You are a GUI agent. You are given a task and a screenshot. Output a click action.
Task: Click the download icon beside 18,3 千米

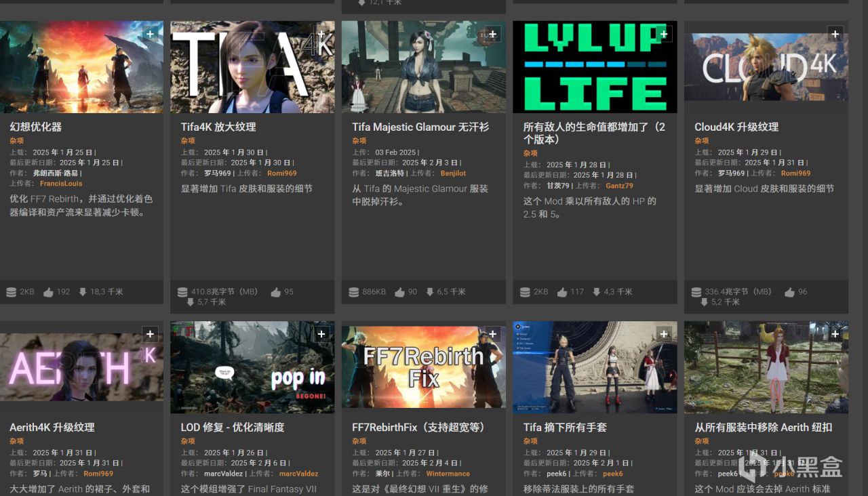[x=83, y=292]
